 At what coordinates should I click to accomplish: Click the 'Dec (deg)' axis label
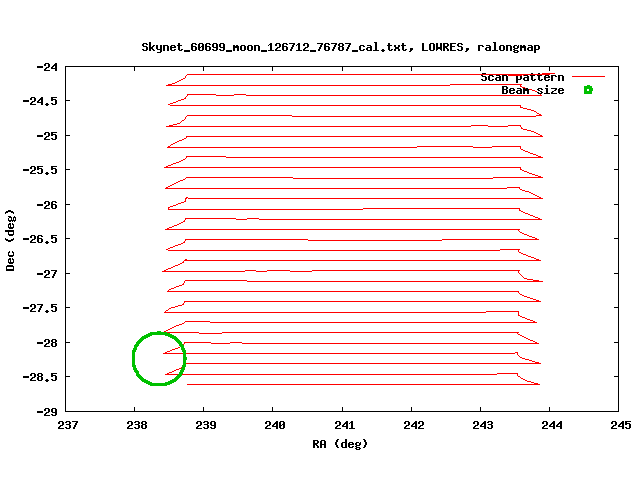10,240
